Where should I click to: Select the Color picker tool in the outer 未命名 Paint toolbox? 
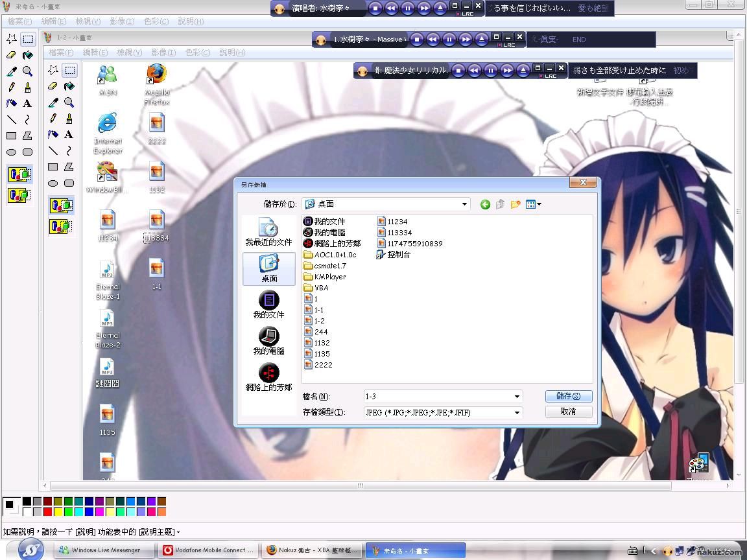pos(12,71)
